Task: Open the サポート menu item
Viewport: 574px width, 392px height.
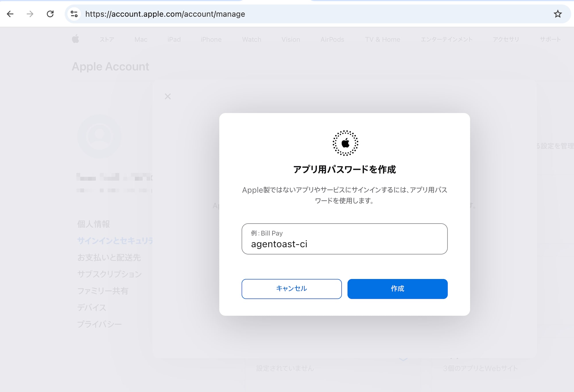Action: click(x=550, y=40)
